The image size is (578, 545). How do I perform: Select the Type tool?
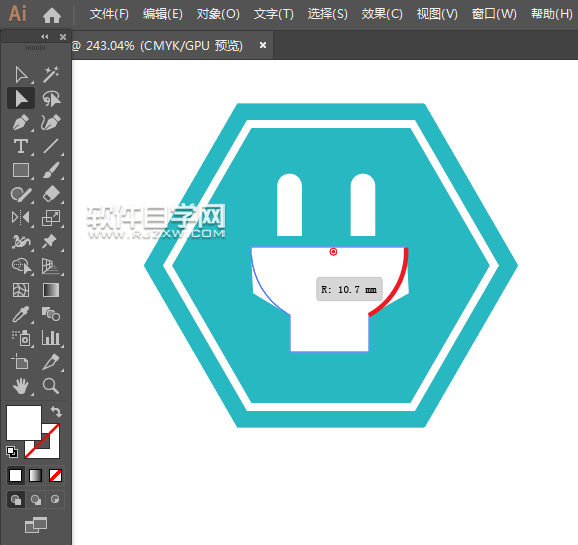point(21,146)
